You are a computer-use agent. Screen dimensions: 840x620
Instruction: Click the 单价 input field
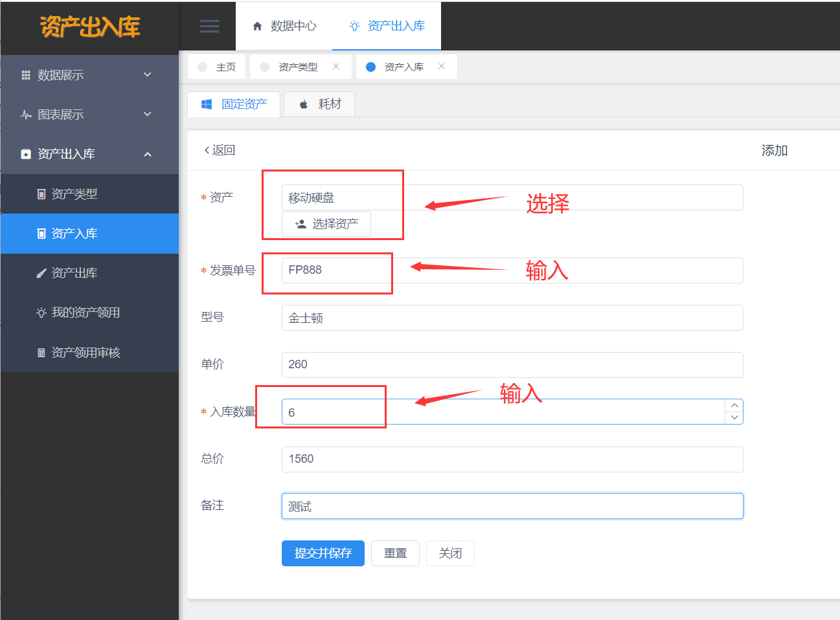[512, 365]
